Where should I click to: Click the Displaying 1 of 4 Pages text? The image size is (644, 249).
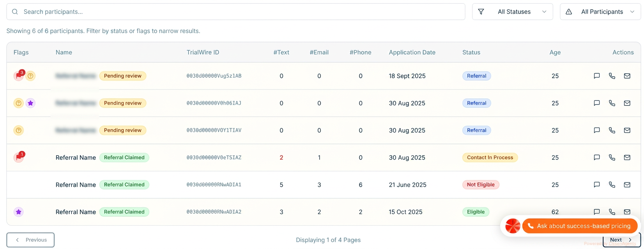click(328, 240)
